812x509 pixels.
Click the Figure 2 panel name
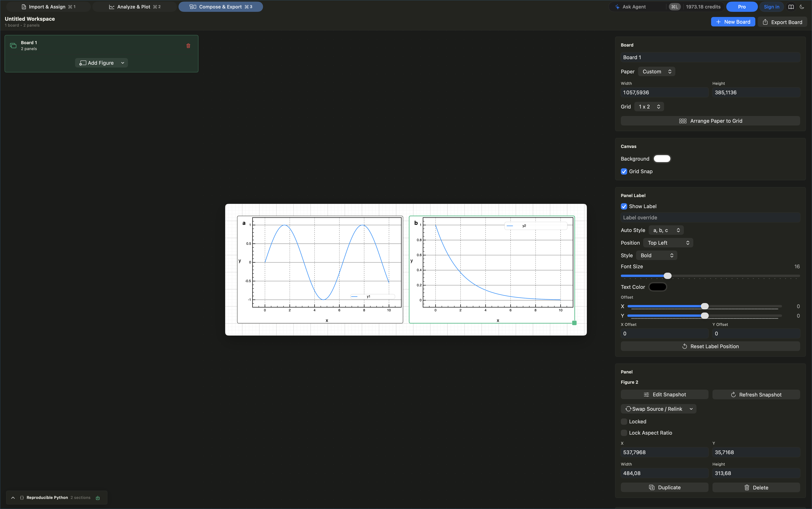(629, 382)
